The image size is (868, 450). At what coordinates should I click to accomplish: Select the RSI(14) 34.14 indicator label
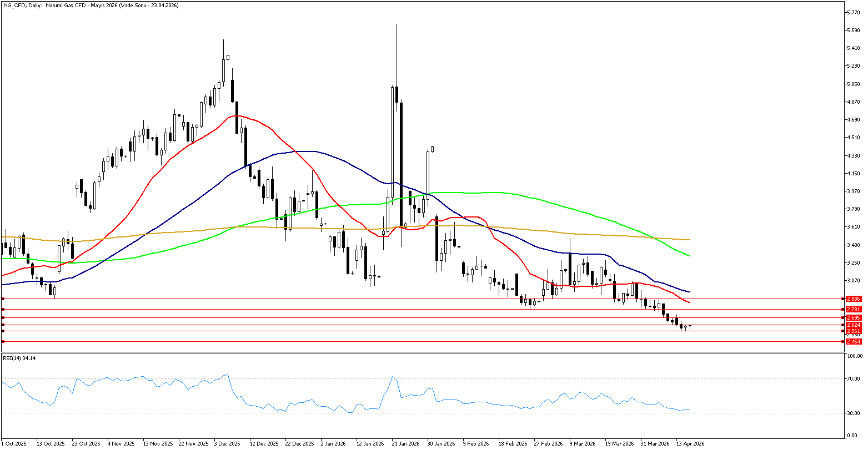click(19, 358)
